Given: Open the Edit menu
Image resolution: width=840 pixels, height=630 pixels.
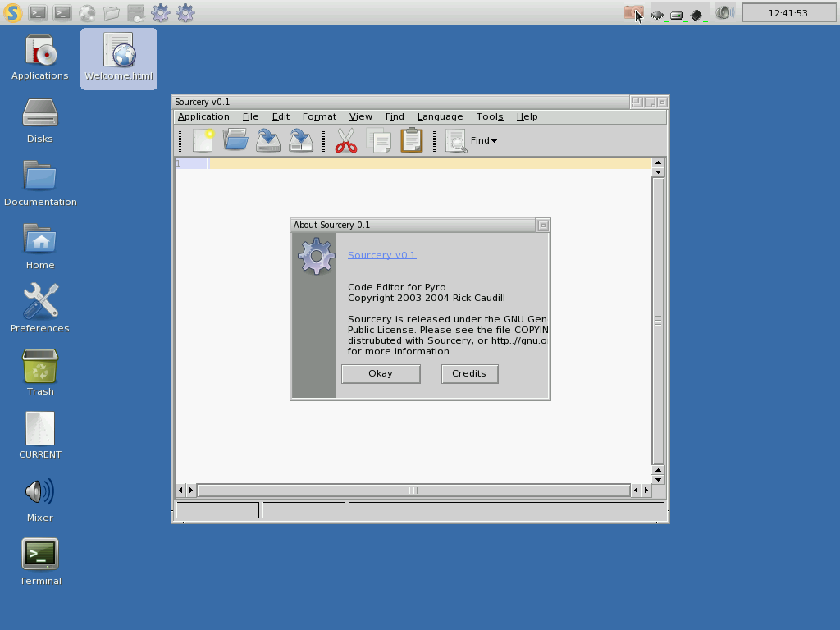Looking at the screenshot, I should tap(281, 116).
